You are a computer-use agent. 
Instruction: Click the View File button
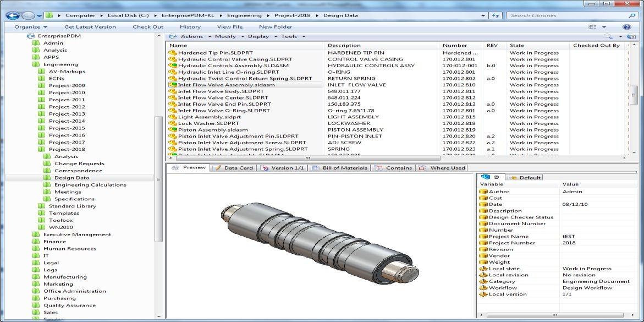click(x=229, y=27)
